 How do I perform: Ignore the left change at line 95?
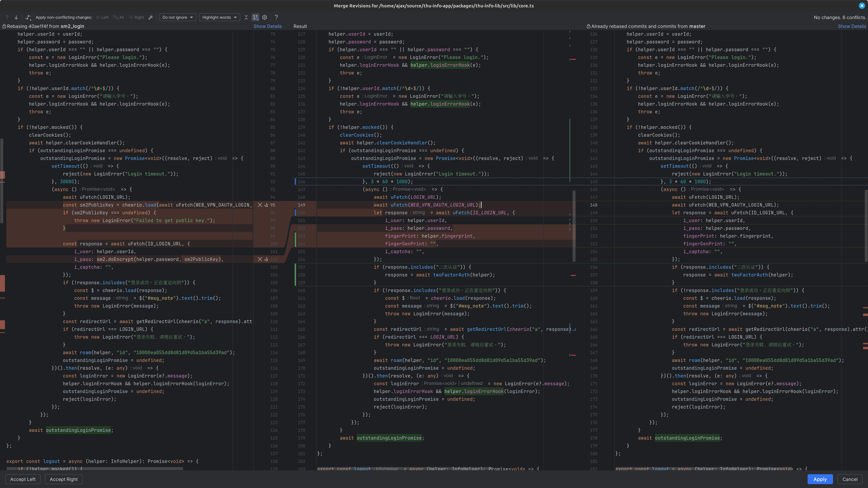(260, 205)
